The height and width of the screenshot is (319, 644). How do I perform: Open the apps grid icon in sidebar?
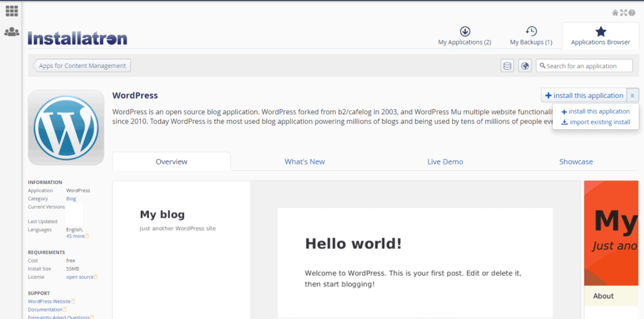(11, 11)
